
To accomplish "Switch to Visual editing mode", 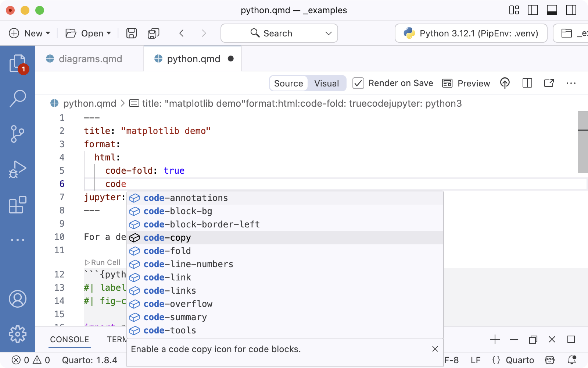I will click(x=326, y=83).
